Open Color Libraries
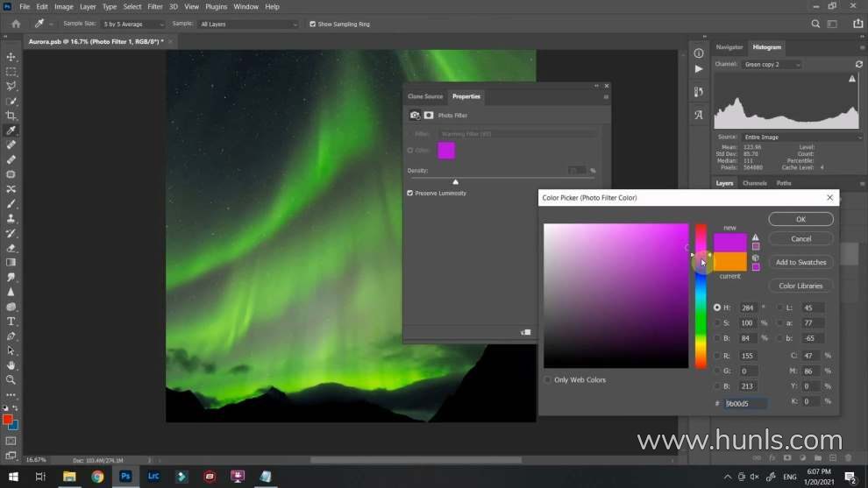The width and height of the screenshot is (868, 488). tap(800, 286)
